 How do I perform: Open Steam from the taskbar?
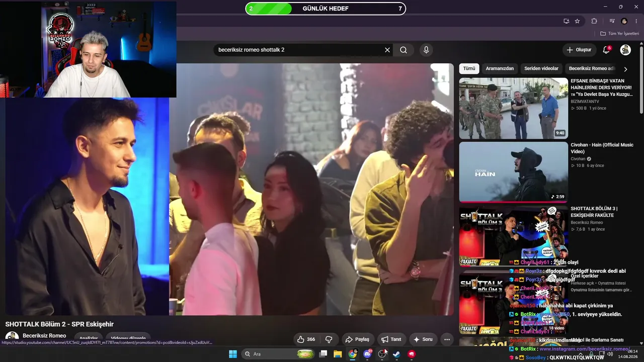pyautogui.click(x=397, y=354)
